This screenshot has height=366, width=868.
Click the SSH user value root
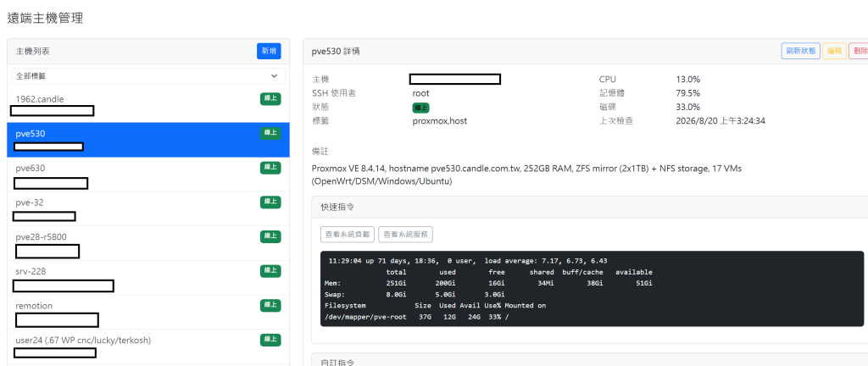pos(420,93)
